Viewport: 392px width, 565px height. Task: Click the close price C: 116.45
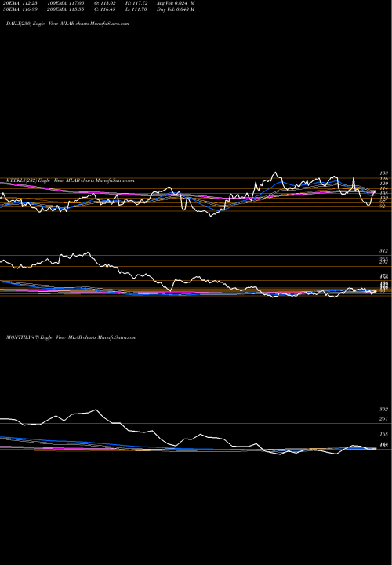point(105,9)
